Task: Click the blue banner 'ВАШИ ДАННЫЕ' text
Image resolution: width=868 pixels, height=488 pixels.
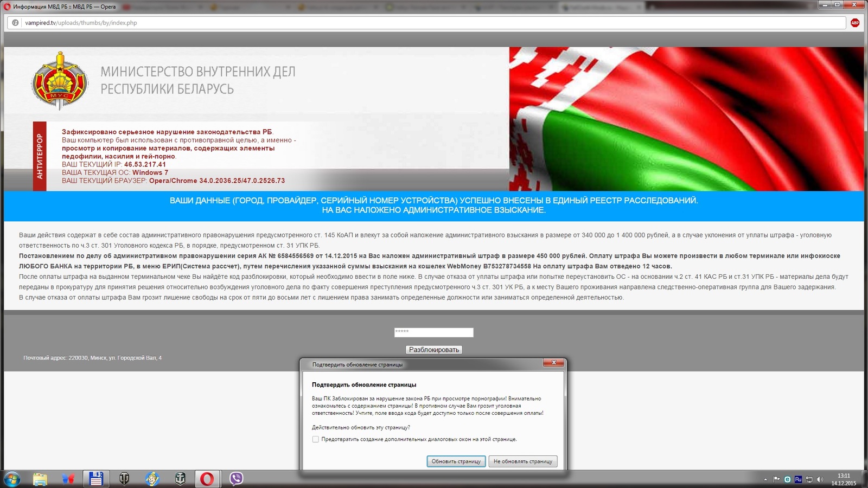Action: pyautogui.click(x=434, y=205)
